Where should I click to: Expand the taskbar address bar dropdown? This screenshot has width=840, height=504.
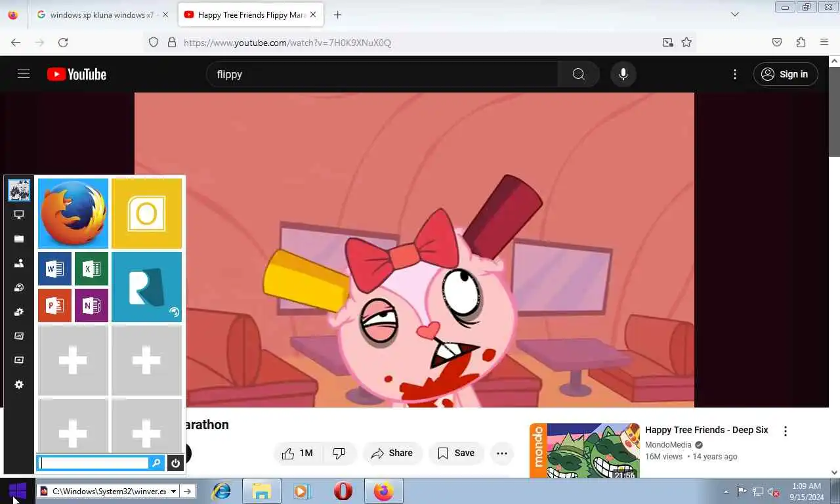173,491
